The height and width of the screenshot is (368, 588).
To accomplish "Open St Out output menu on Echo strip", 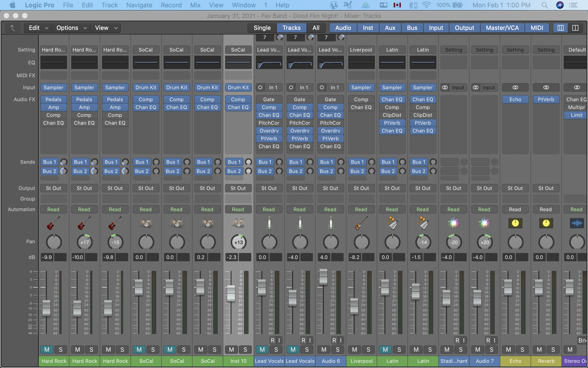I will (x=515, y=188).
